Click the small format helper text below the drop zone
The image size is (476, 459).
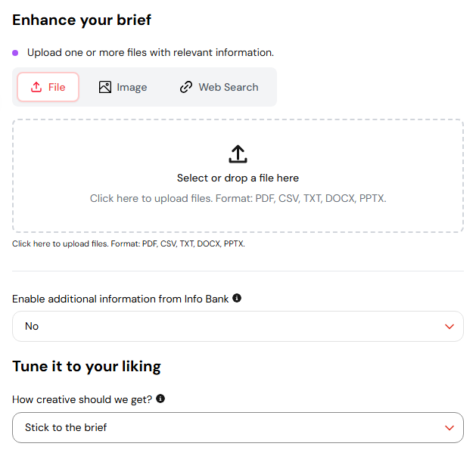pyautogui.click(x=129, y=243)
